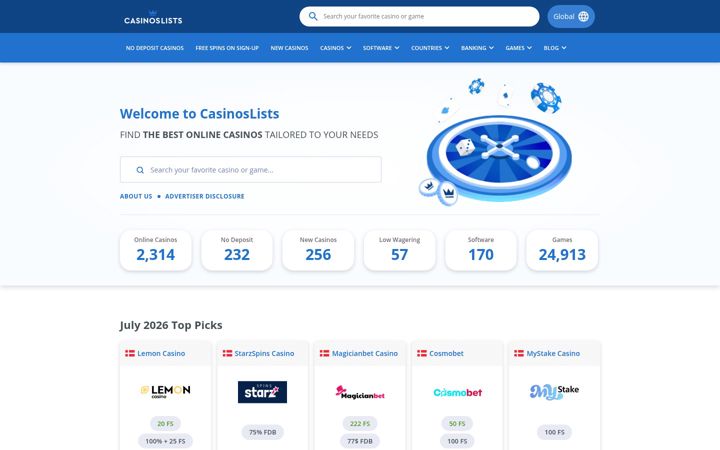Open New Casinos menu item
This screenshot has height=450, width=720.
289,48
